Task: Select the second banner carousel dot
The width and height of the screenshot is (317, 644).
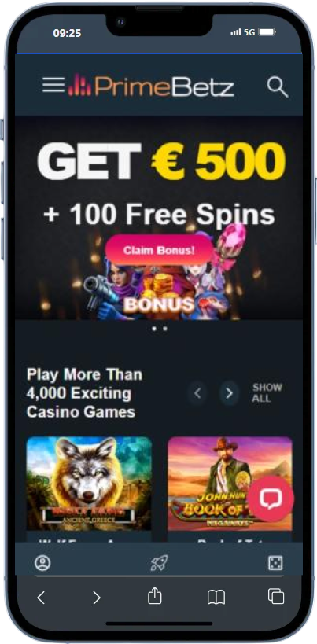Action: pos(164,329)
